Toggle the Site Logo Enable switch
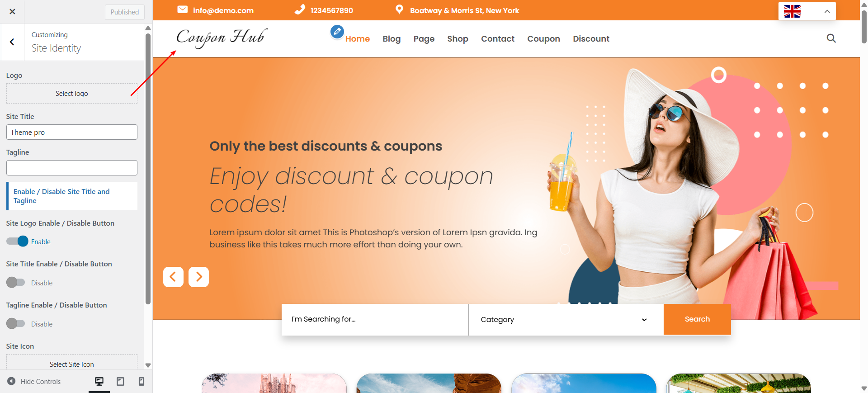This screenshot has width=868, height=393. click(x=17, y=241)
